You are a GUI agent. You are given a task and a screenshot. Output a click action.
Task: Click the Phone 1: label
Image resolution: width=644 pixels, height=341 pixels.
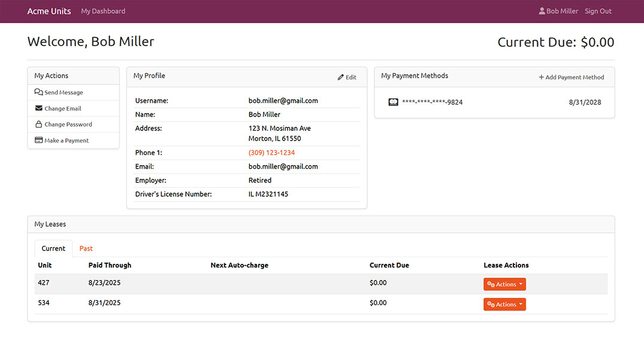[x=149, y=153]
